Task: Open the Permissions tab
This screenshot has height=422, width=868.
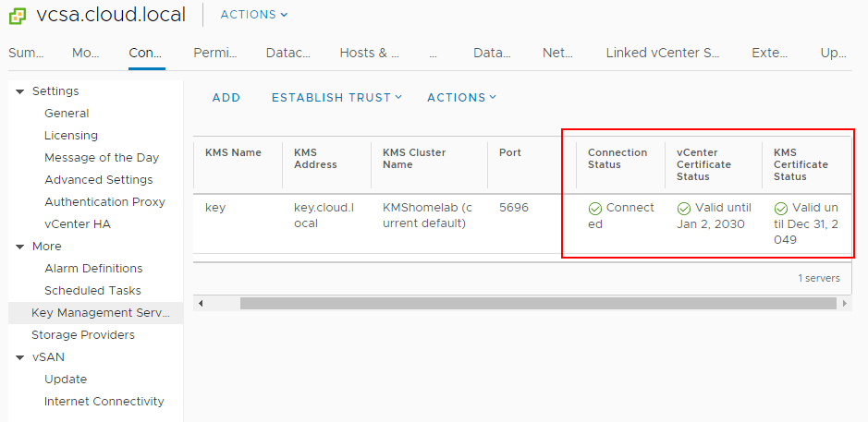Action: click(215, 53)
